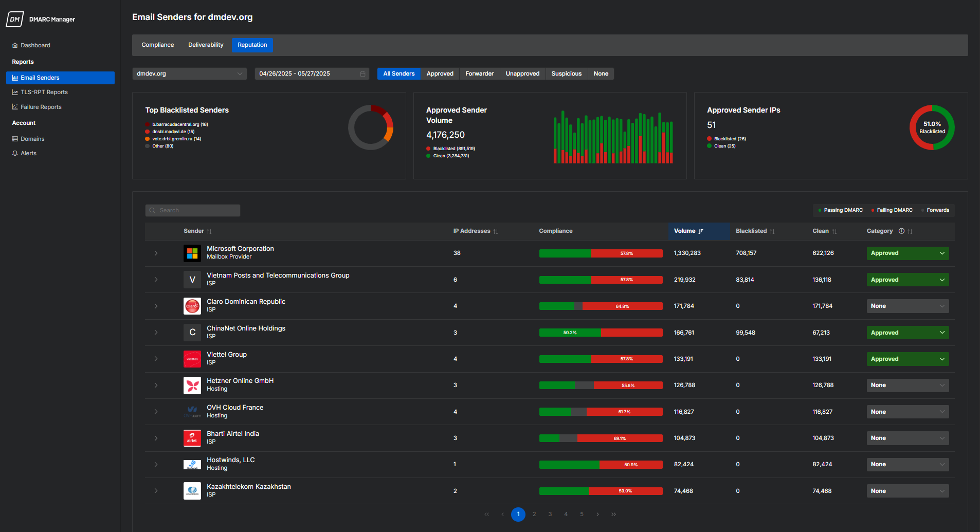
Task: Sort table by the Volume column sort icon
Action: pos(701,231)
